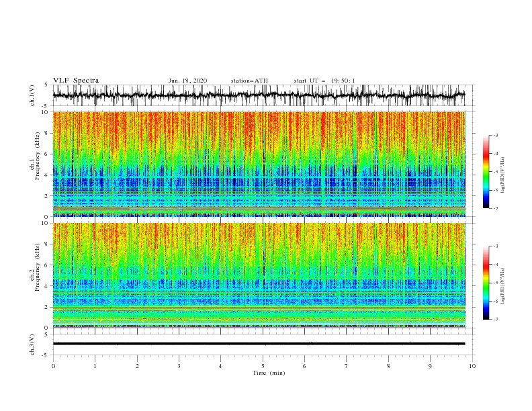Click the lower colorbar 'log(PSD)(V²/Hz)' label
Image resolution: width=532 pixels, height=411 pixels.
pyautogui.click(x=502, y=286)
